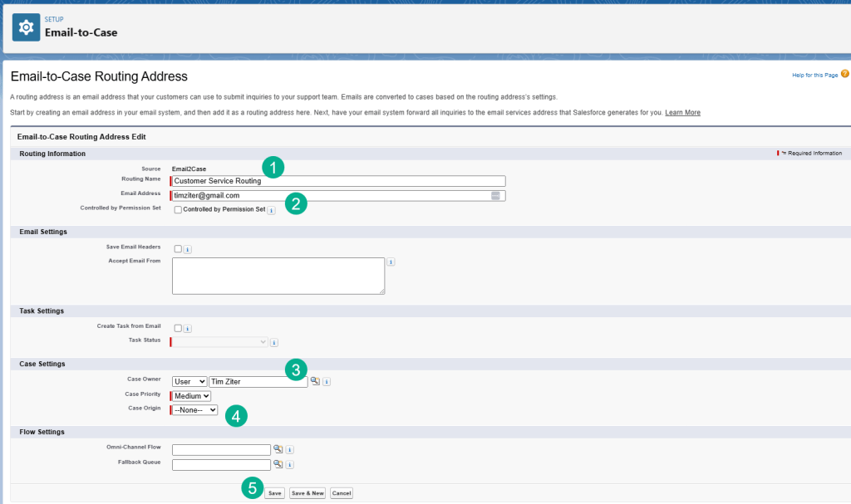The height and width of the screenshot is (504, 851).
Task: Expand the Case Priority dropdown
Action: 192,396
